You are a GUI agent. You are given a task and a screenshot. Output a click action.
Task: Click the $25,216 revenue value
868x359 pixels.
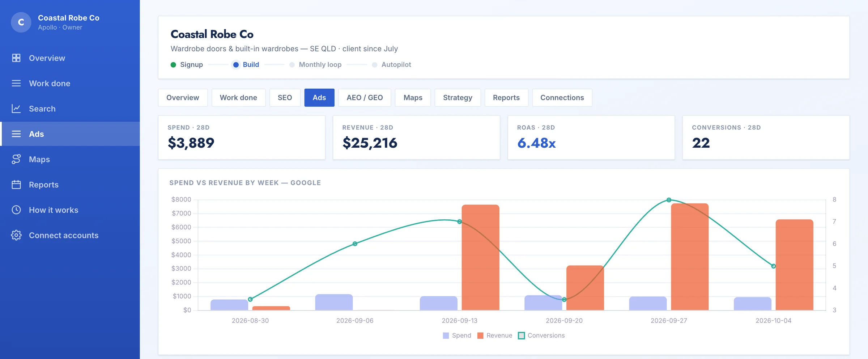370,143
